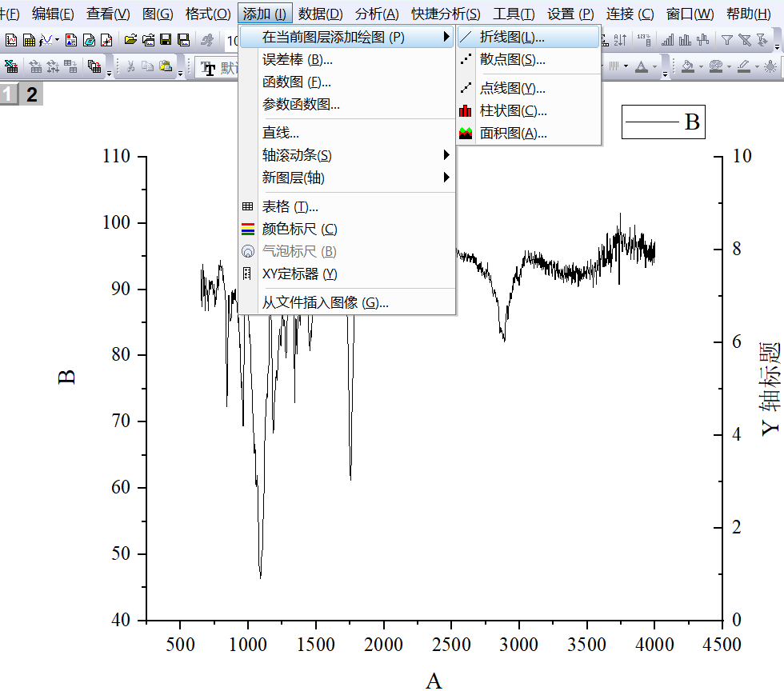Click the new worksheet grid icon
The width and height of the screenshot is (784, 691).
pyautogui.click(x=29, y=40)
